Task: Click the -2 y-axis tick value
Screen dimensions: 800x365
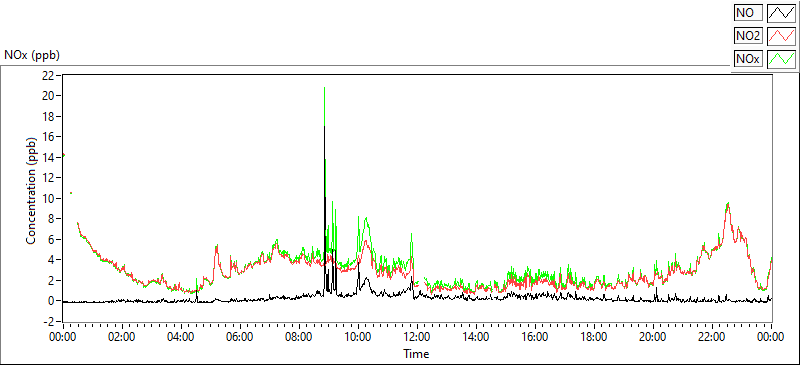Action: pyautogui.click(x=49, y=322)
